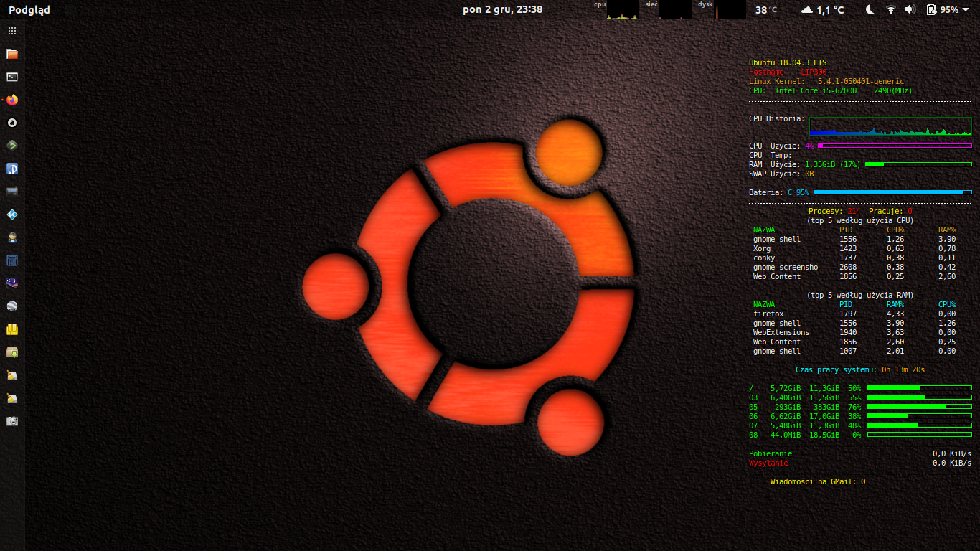The height and width of the screenshot is (551, 980).
Task: Click the RAM value '1,35GiB (17%)'
Action: [x=832, y=164]
